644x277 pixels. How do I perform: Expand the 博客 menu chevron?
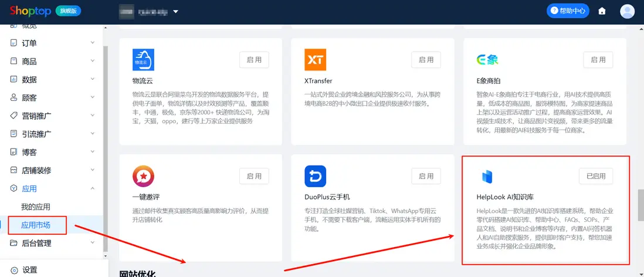click(93, 152)
